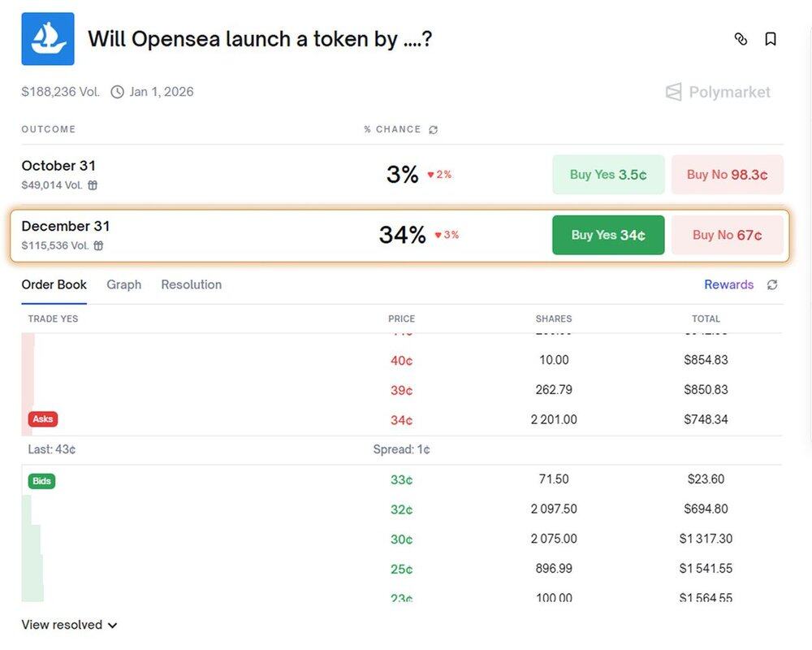Screen dimensions: 812x650
Task: Select the Order Book tab
Action: click(54, 284)
